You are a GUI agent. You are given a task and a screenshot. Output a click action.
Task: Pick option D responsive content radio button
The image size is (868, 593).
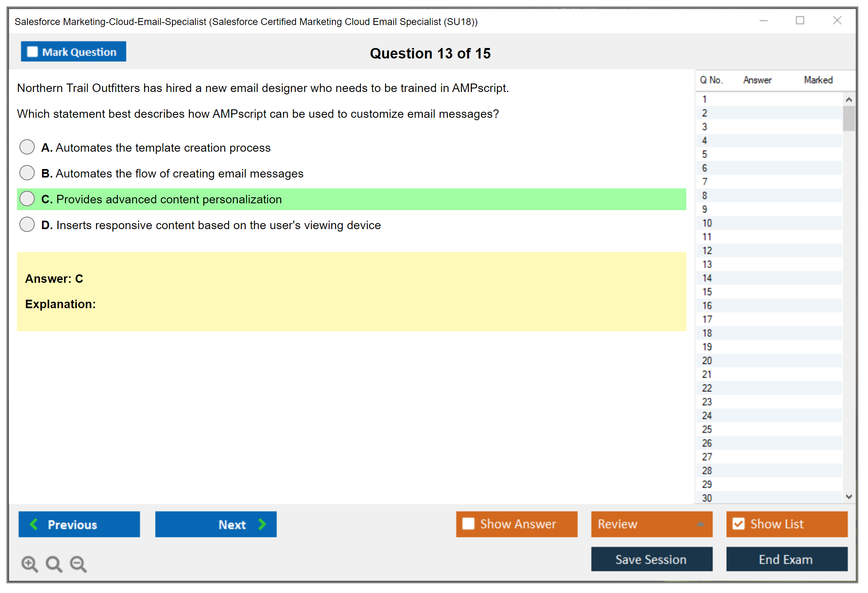click(x=27, y=225)
